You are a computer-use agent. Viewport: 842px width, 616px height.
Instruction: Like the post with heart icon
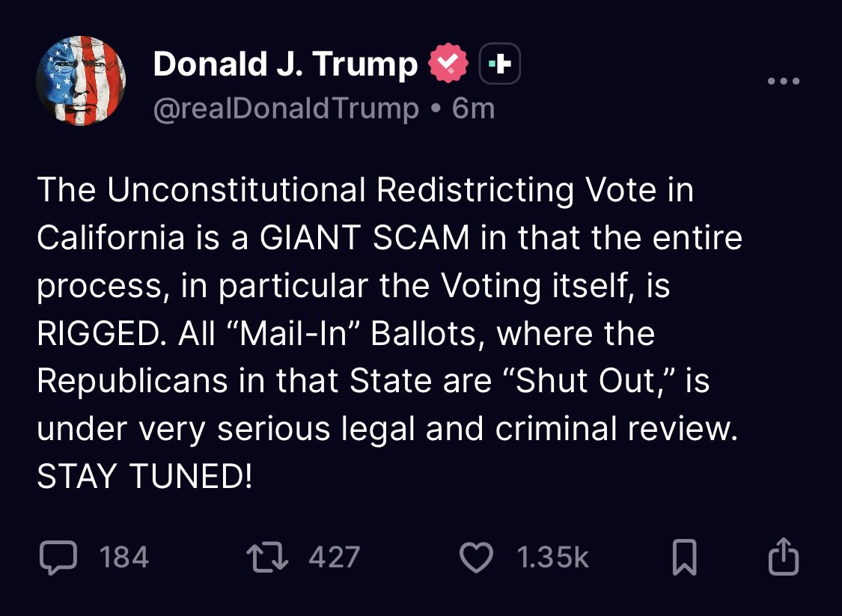coord(475,558)
